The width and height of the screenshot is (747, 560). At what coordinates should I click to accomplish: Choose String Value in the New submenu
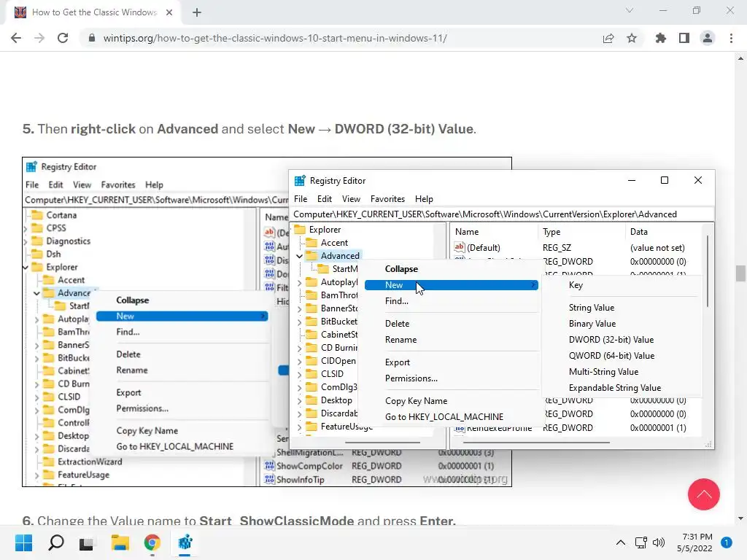pyautogui.click(x=592, y=308)
